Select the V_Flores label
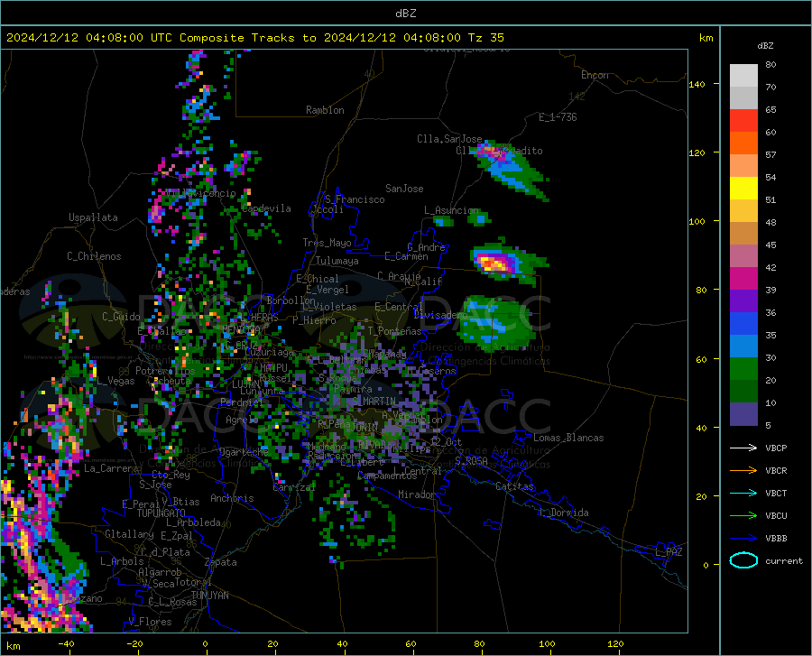The image size is (812, 656). (150, 622)
